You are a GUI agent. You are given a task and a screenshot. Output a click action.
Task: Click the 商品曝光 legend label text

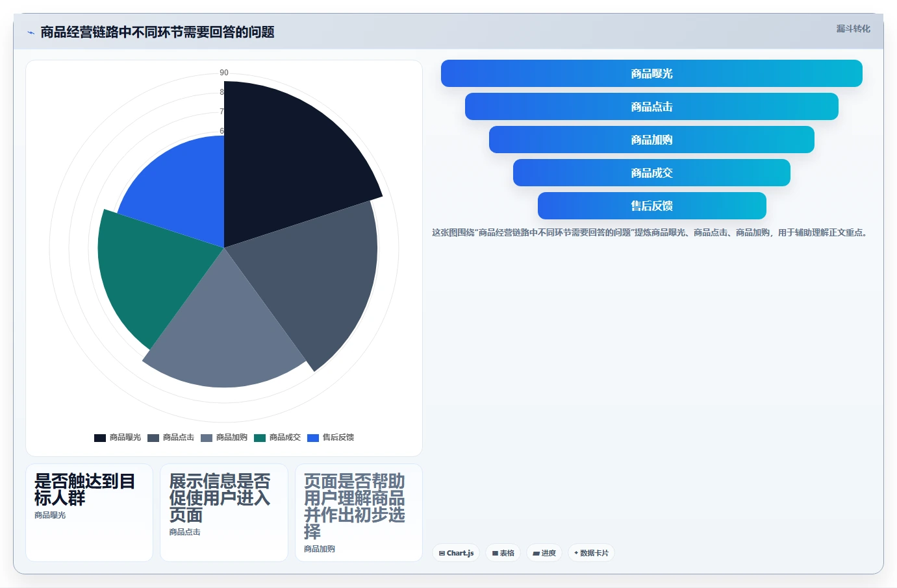125,438
